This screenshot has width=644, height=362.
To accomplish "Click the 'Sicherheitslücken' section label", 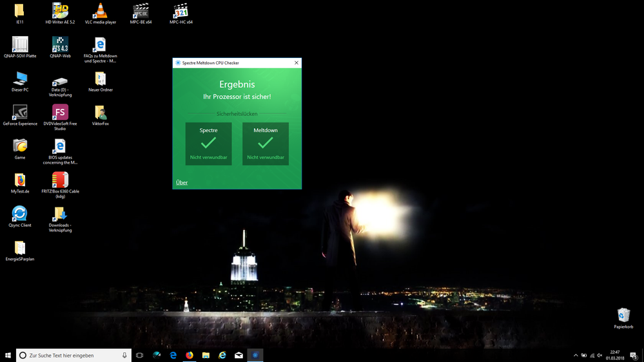I will point(237,114).
